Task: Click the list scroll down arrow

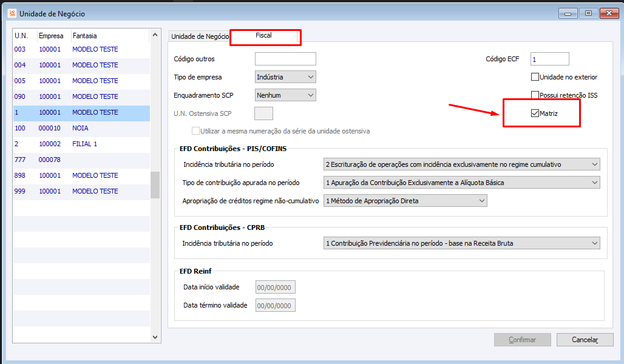Action: point(155,337)
